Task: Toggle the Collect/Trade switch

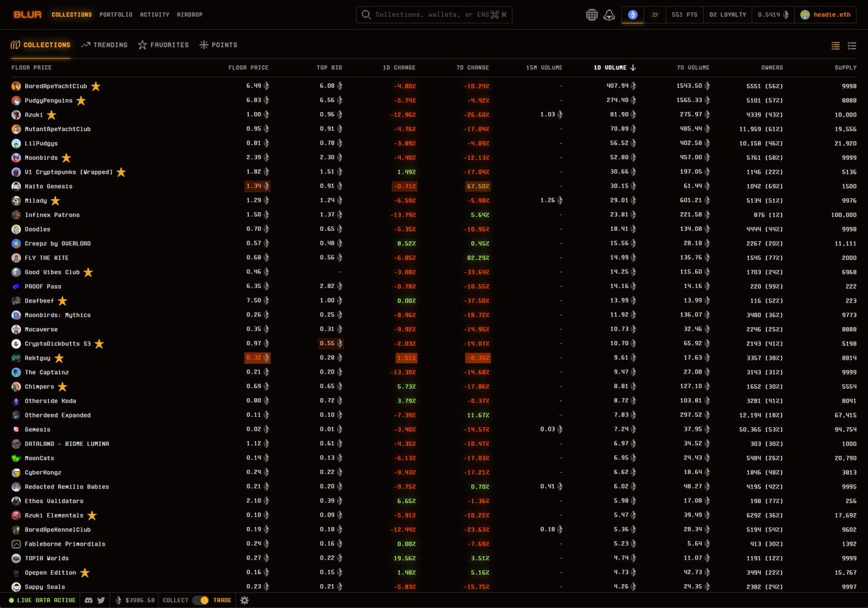Action: point(200,600)
